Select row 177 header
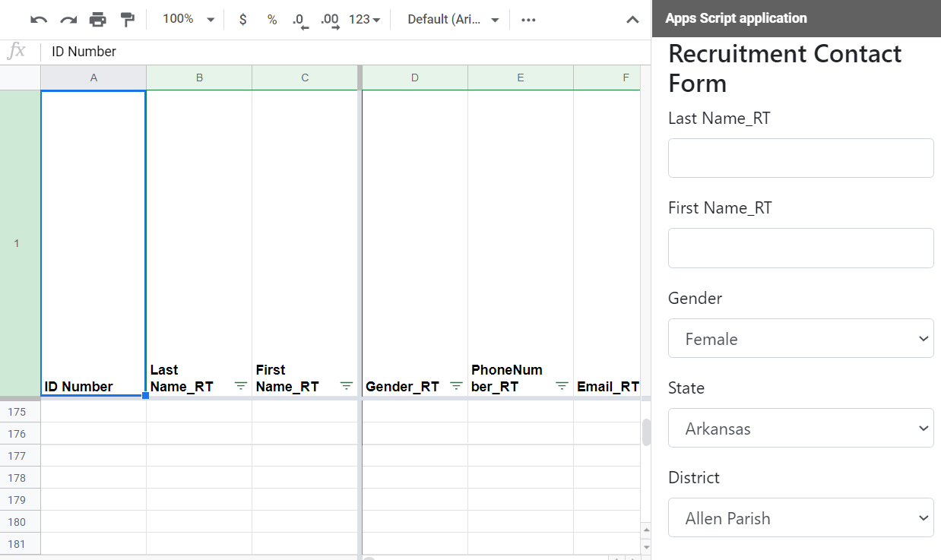The image size is (941, 560). coord(20,456)
